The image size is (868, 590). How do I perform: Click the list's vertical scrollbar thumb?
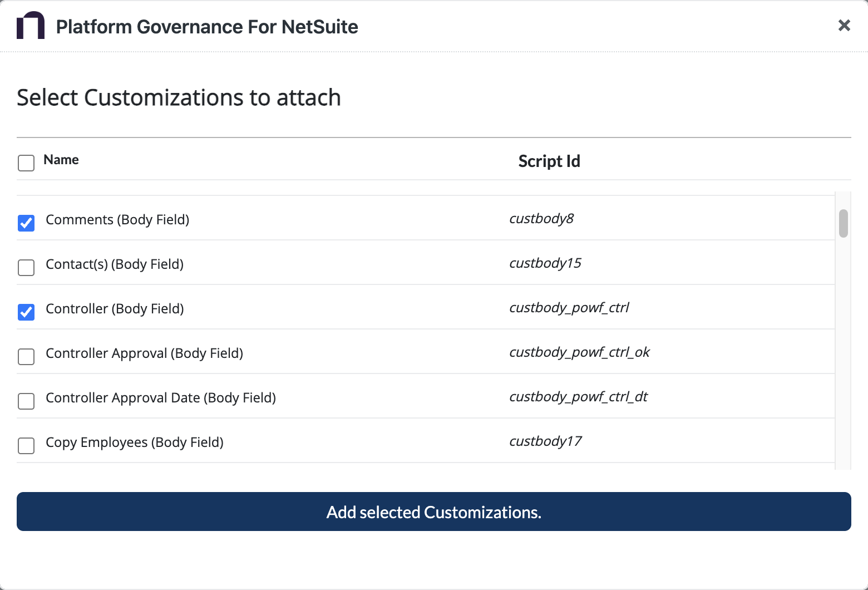[x=843, y=223]
